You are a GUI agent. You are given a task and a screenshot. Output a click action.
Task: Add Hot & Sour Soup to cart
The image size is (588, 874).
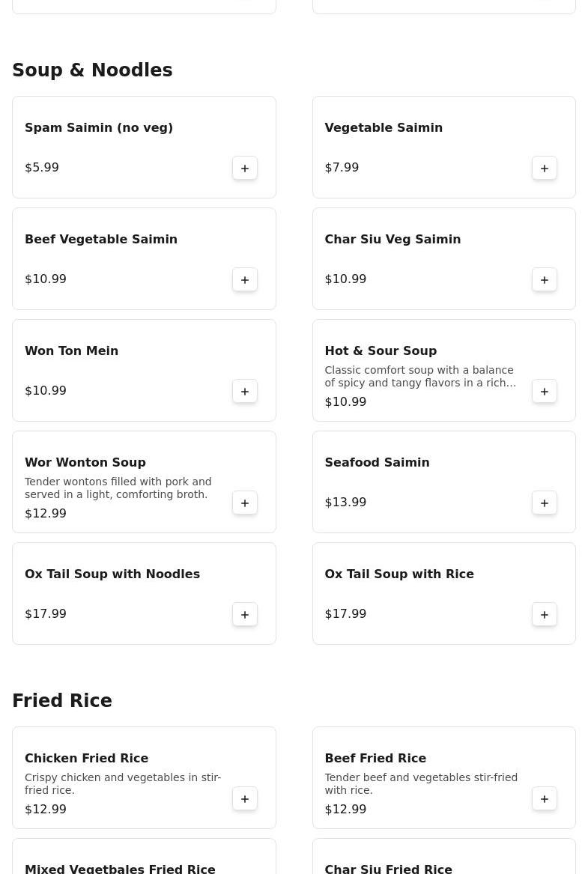point(545,392)
